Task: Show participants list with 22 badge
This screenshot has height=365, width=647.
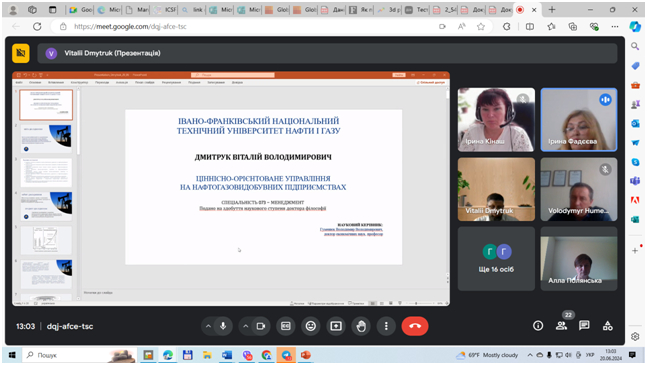Action: click(x=561, y=325)
